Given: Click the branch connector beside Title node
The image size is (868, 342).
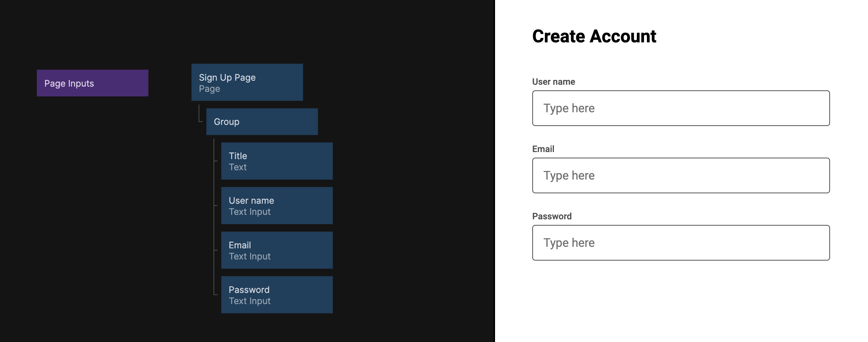Looking at the screenshot, I should click(215, 161).
